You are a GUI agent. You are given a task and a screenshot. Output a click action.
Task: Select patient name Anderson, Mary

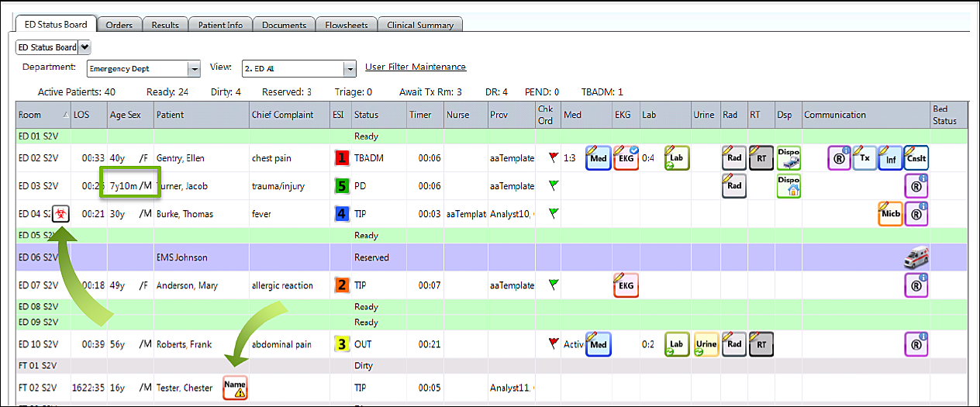click(187, 285)
